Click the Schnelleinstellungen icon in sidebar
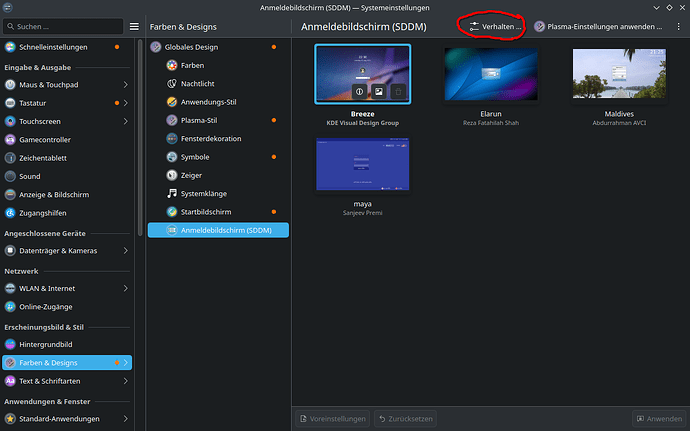Image resolution: width=690 pixels, height=431 pixels. click(x=10, y=47)
